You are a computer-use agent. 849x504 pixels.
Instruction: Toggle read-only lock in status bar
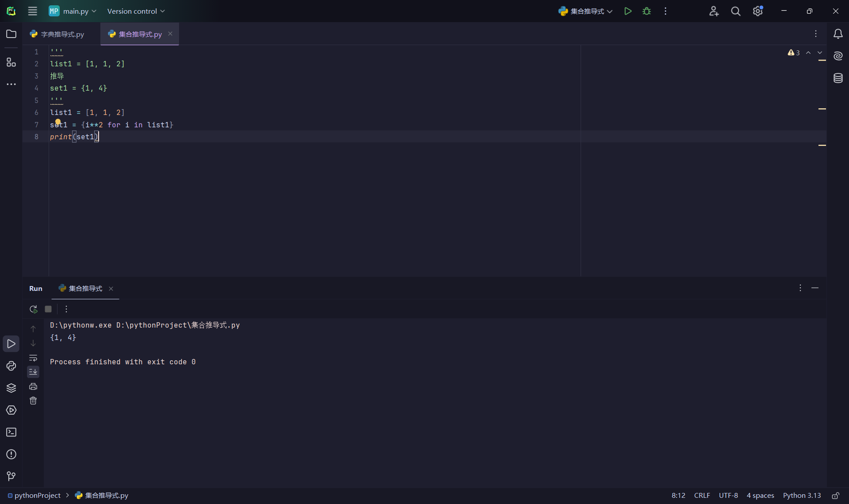(835, 496)
